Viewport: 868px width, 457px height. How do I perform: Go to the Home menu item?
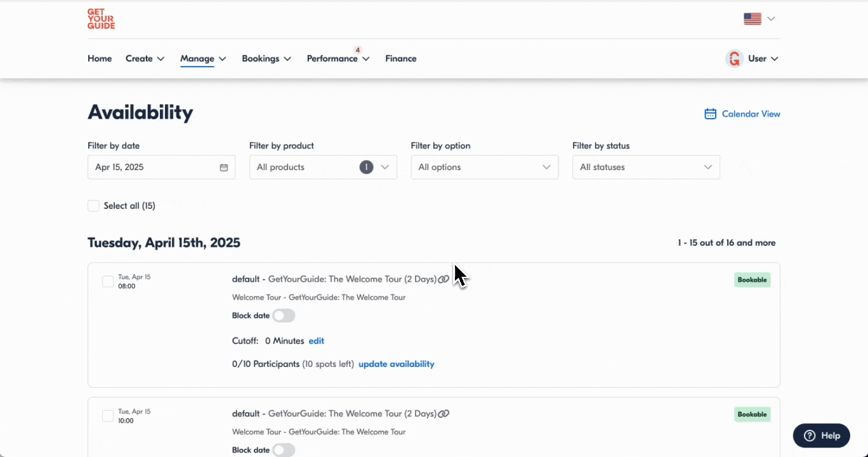tap(100, 58)
